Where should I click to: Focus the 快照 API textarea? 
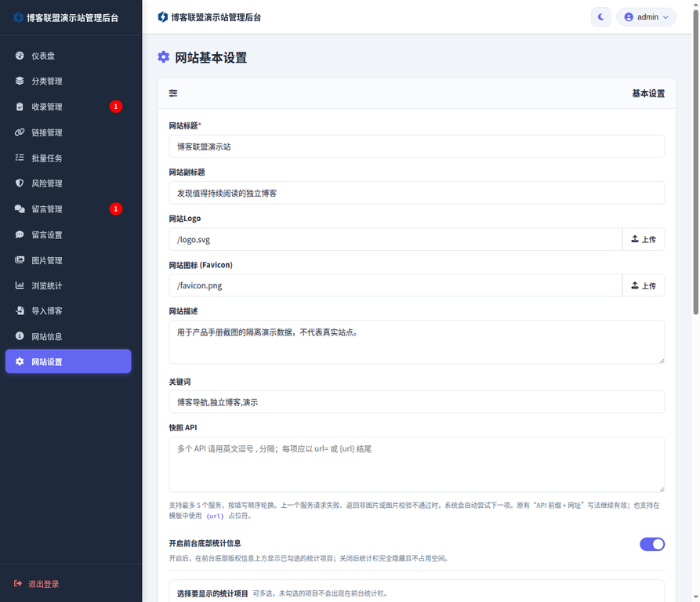pos(416,465)
